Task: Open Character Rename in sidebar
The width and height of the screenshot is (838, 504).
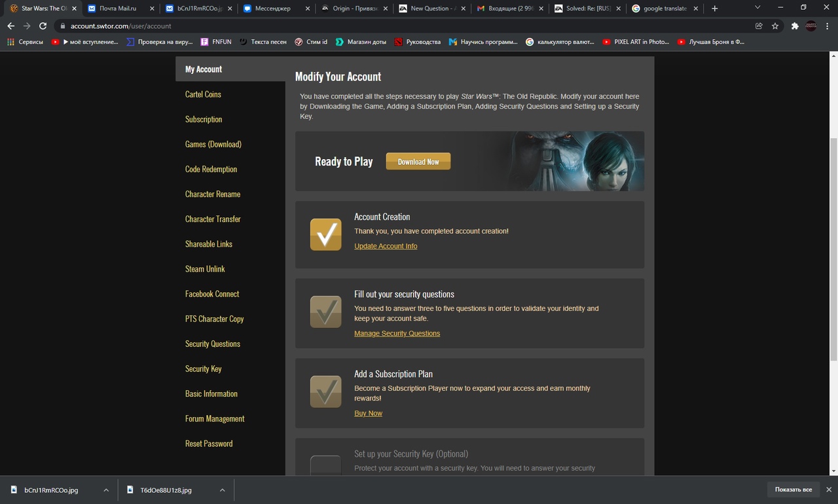Action: (x=213, y=194)
